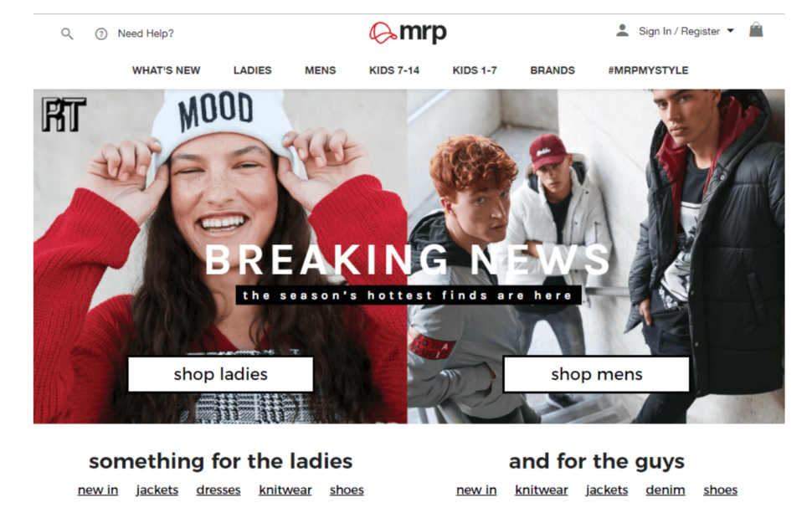Screen dimensions: 812x508
Task: Open the guys jackets link
Action: tap(607, 490)
